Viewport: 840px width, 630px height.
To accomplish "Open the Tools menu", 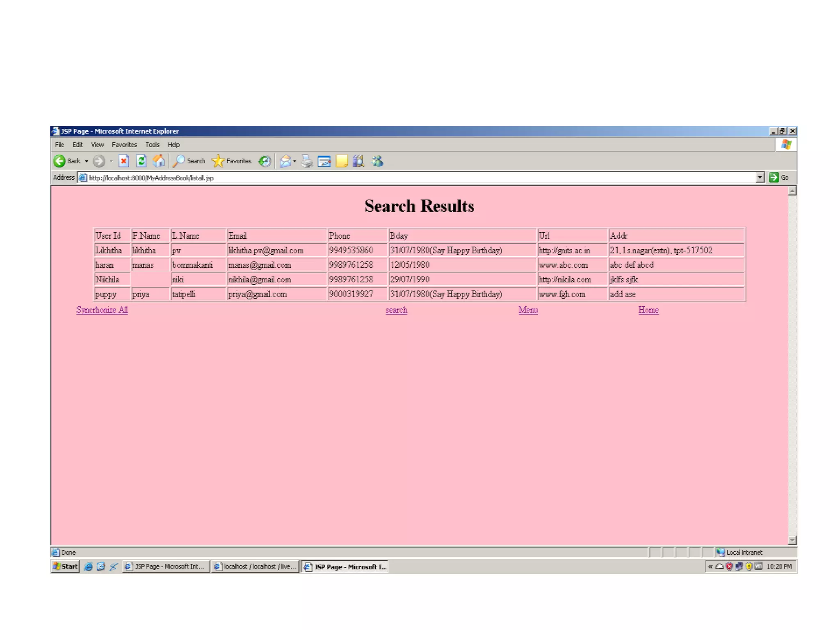I will point(152,145).
